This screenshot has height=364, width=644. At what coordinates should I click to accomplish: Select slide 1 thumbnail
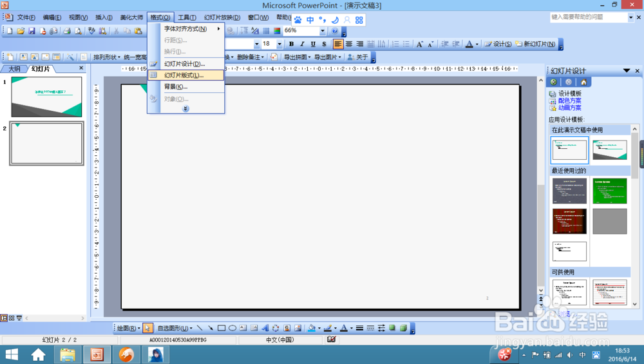46,97
